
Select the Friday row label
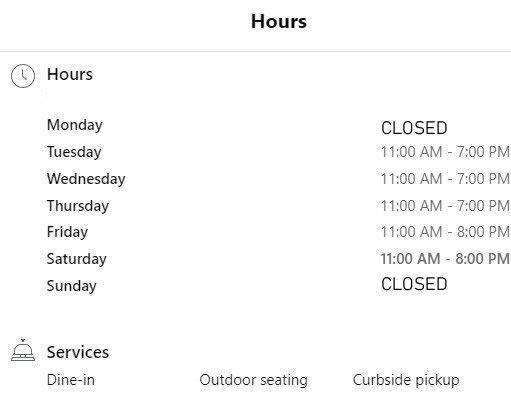[x=67, y=232]
